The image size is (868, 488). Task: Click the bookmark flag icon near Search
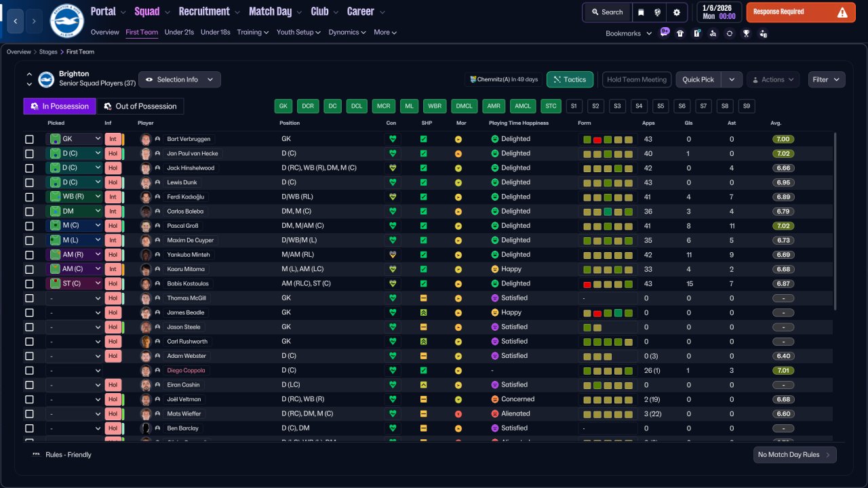click(x=642, y=12)
